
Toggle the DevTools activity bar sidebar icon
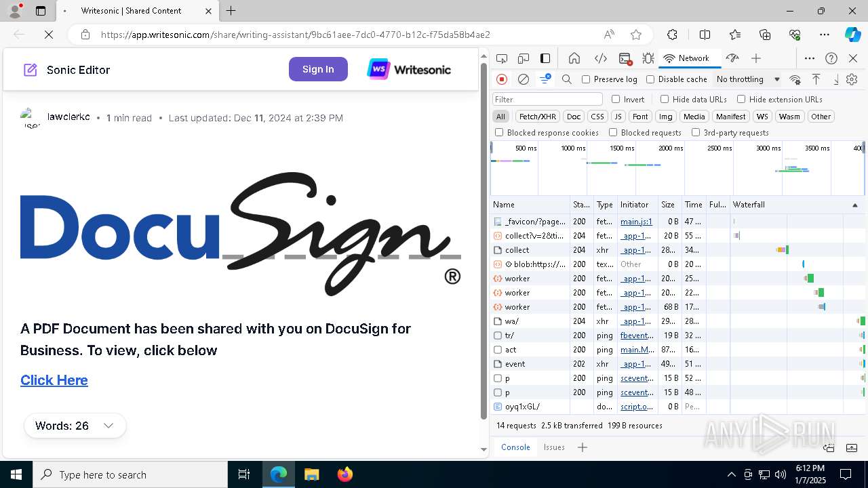pyautogui.click(x=545, y=58)
